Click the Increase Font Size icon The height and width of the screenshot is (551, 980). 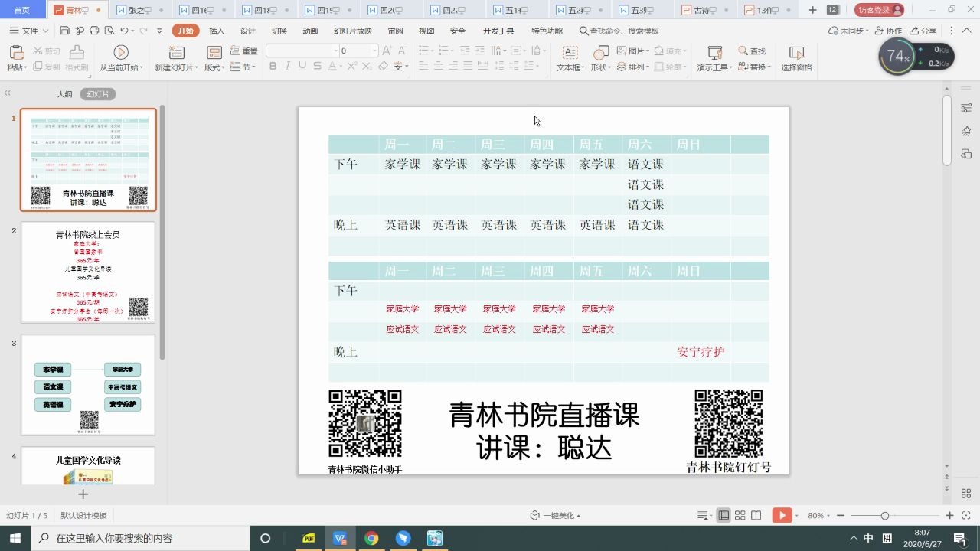pyautogui.click(x=387, y=51)
